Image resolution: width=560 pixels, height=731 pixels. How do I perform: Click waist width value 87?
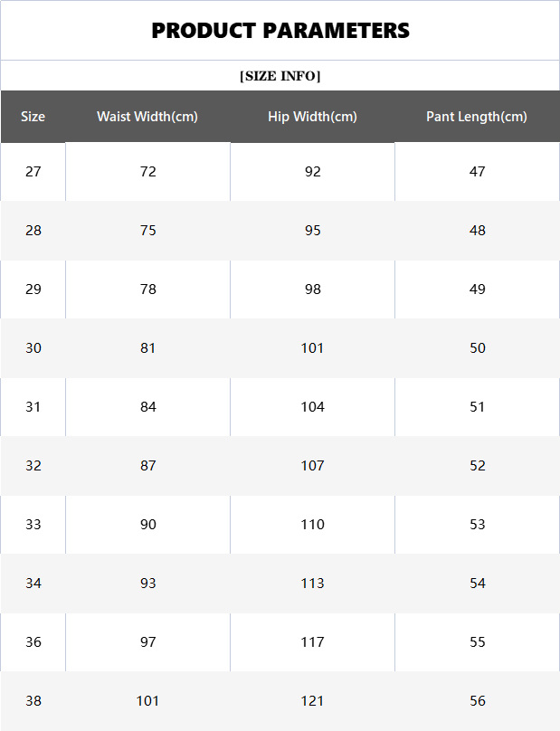pos(147,465)
